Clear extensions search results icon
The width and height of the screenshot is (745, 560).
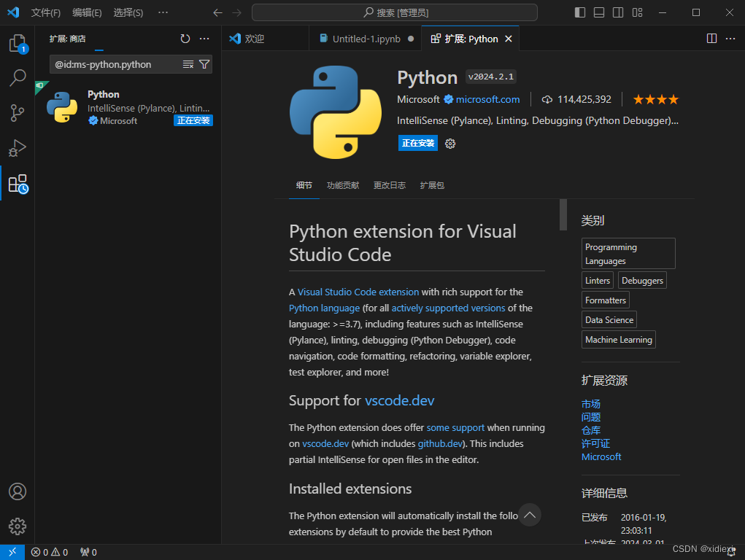[188, 64]
